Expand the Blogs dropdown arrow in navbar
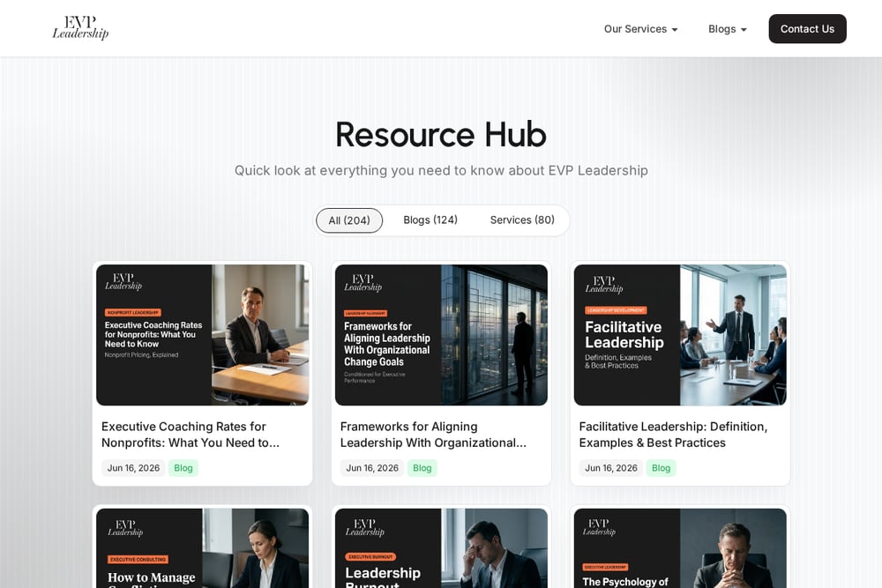 (x=744, y=30)
